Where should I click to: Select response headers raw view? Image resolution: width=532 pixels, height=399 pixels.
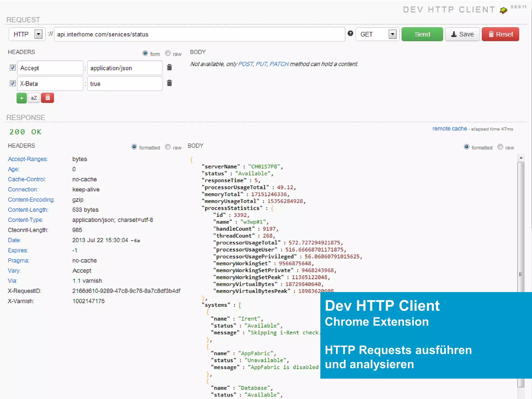point(168,147)
